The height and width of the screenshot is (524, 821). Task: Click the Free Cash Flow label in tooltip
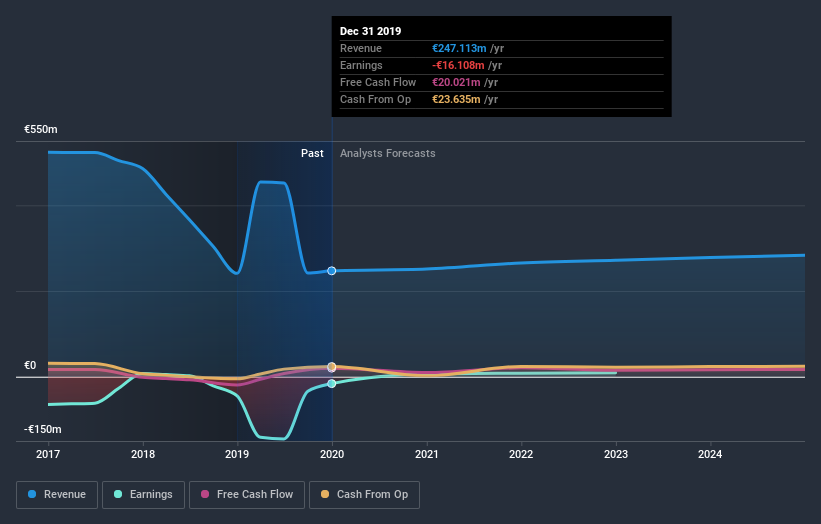point(378,82)
